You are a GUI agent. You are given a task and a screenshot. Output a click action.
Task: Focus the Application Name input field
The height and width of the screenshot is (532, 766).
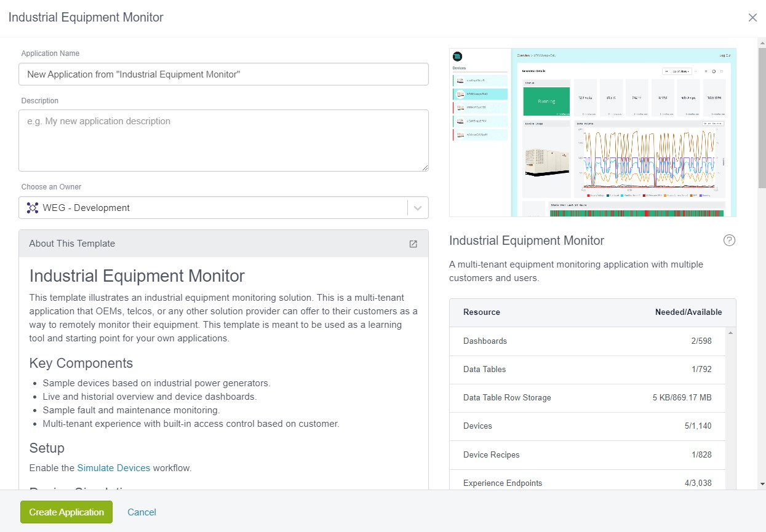(x=223, y=74)
